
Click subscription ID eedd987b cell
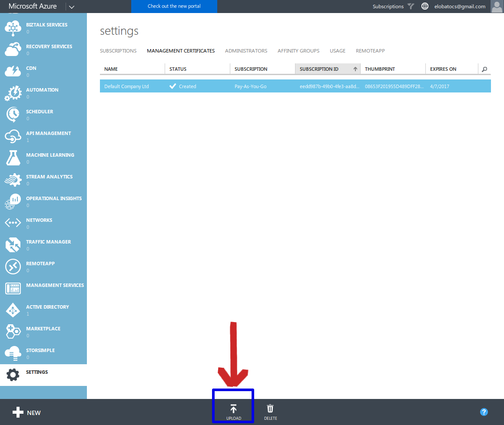[329, 86]
